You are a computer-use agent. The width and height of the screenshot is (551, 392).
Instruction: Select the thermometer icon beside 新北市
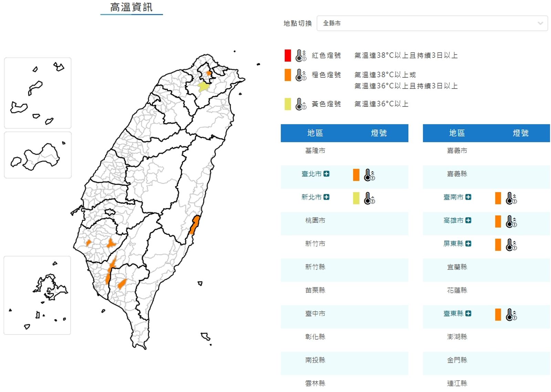click(369, 199)
